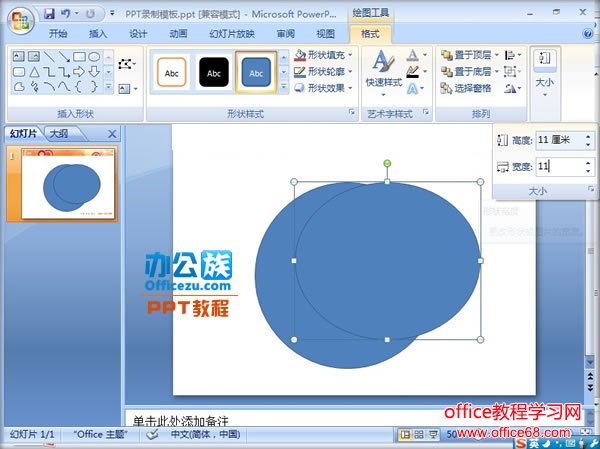Switch to the 设计 tab

(x=138, y=34)
